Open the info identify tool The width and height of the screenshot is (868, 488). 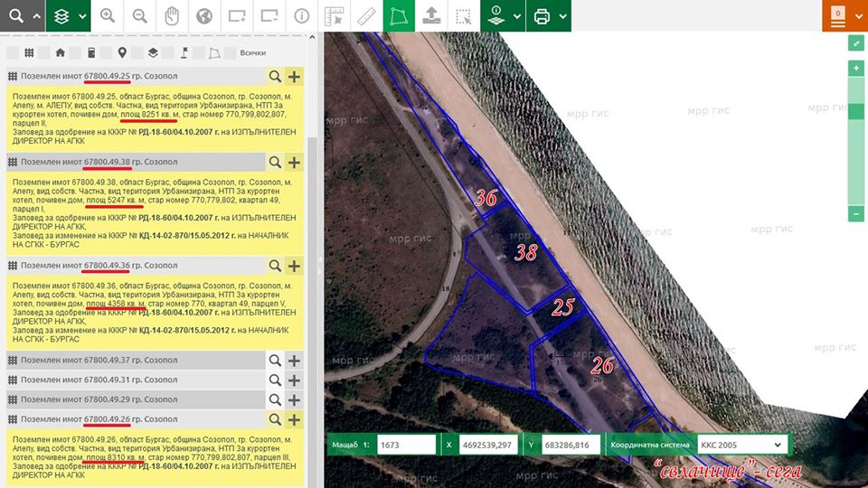tap(302, 16)
